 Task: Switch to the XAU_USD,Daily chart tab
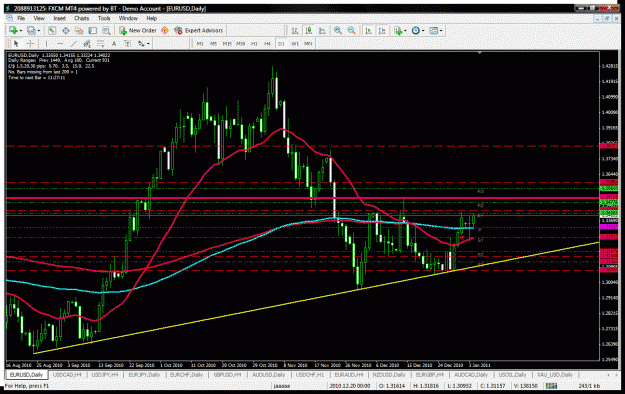click(x=555, y=375)
